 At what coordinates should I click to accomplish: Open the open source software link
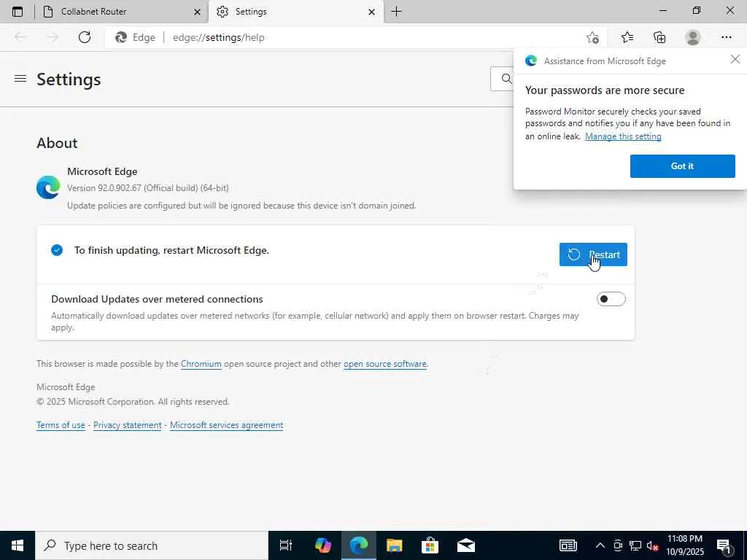pos(385,364)
